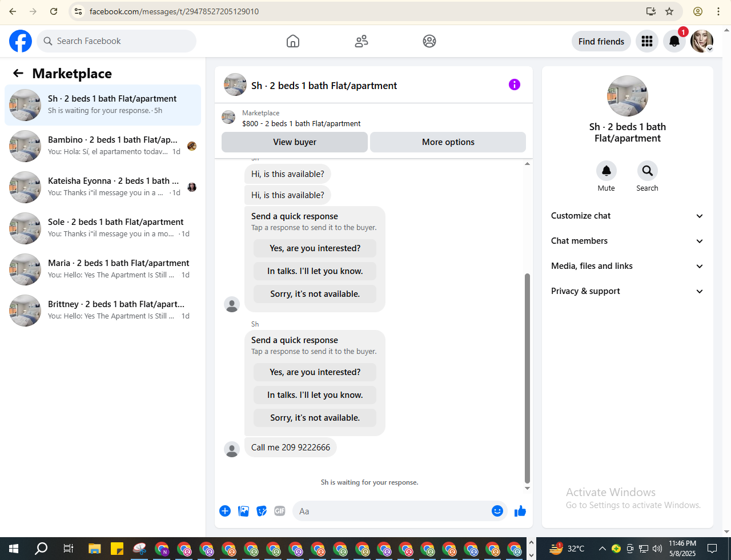The height and width of the screenshot is (560, 731).
Task: Open the Maria conversation
Action: (x=103, y=269)
